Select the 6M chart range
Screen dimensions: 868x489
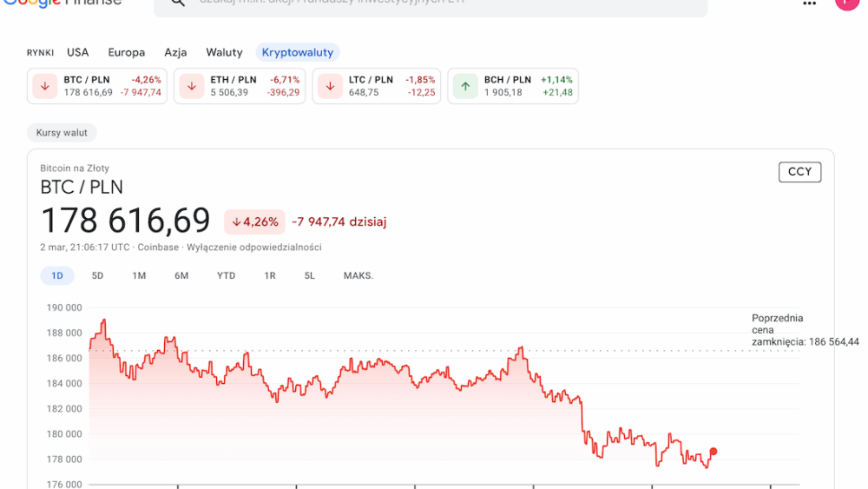click(181, 276)
